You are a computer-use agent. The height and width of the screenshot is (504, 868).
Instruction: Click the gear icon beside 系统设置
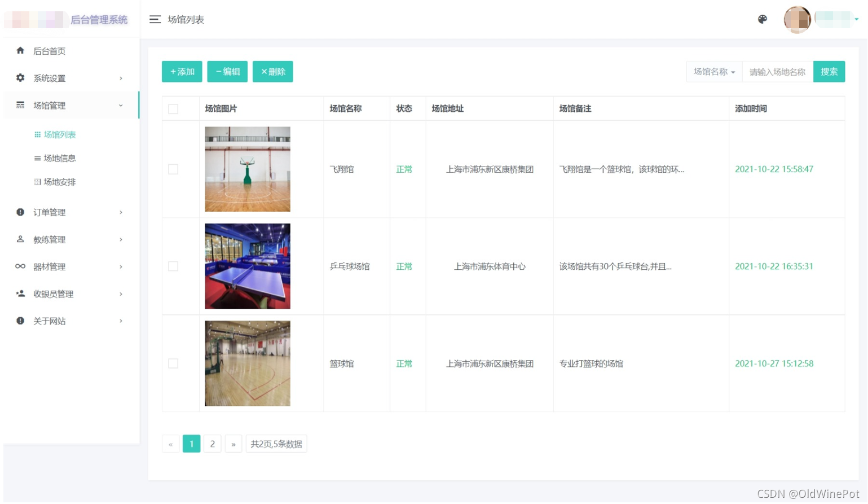20,78
